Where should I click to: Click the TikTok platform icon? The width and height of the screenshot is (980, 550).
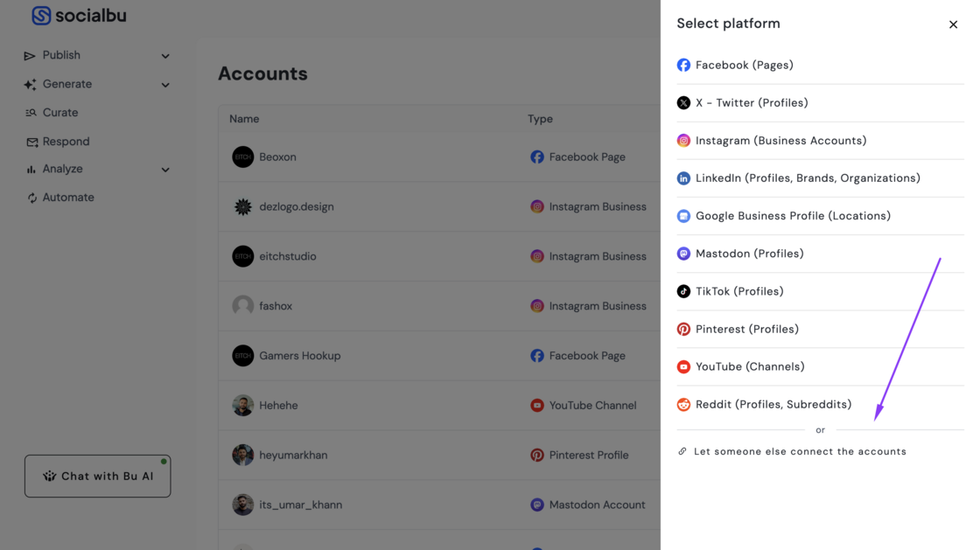click(683, 291)
